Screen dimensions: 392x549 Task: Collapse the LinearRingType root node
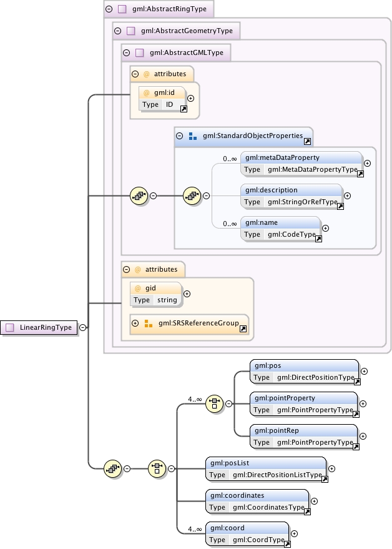[x=82, y=327]
